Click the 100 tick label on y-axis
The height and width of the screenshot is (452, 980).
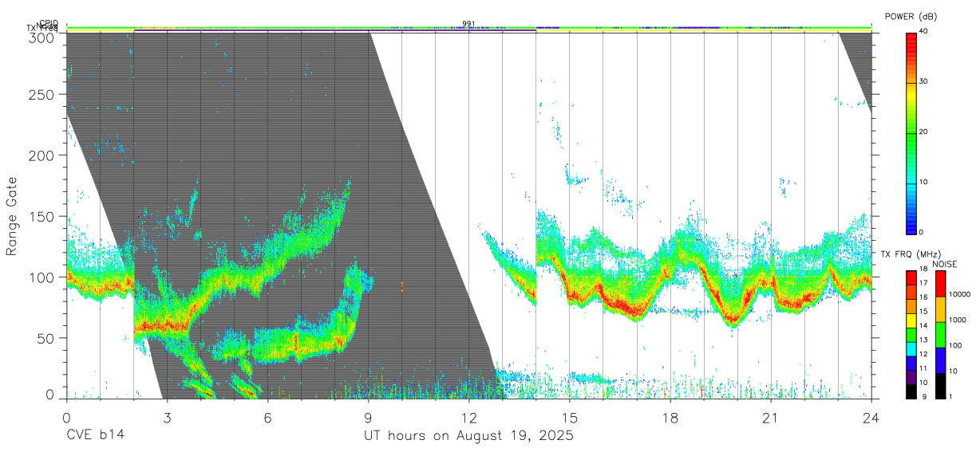(43, 277)
